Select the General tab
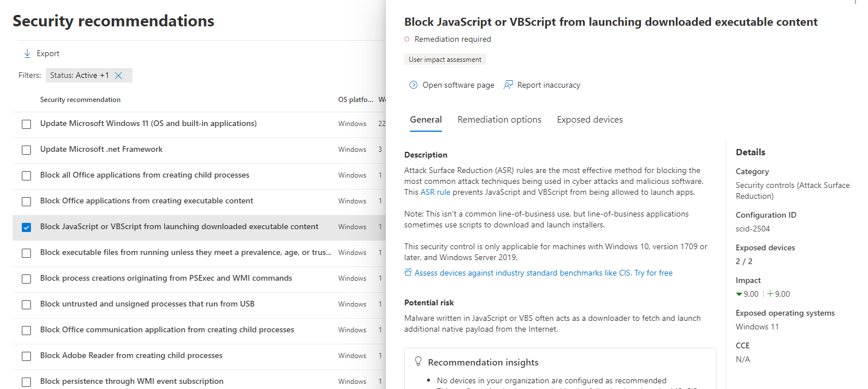868x389 pixels. 426,120
